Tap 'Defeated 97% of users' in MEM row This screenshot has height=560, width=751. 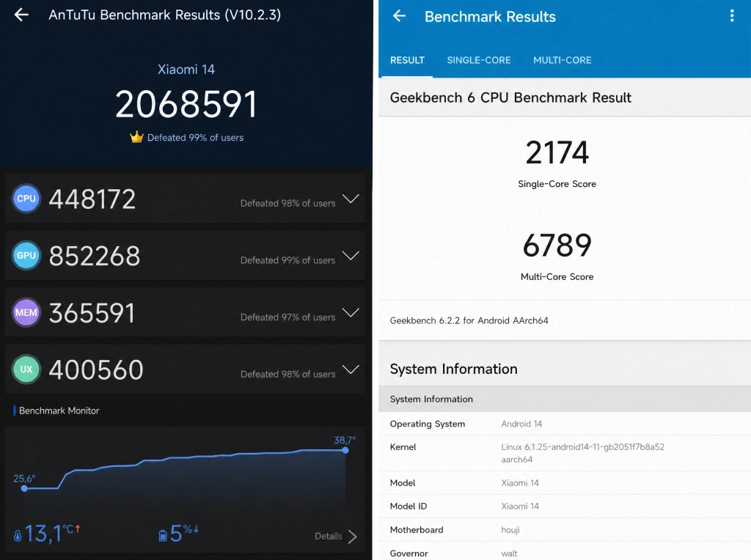pos(287,317)
